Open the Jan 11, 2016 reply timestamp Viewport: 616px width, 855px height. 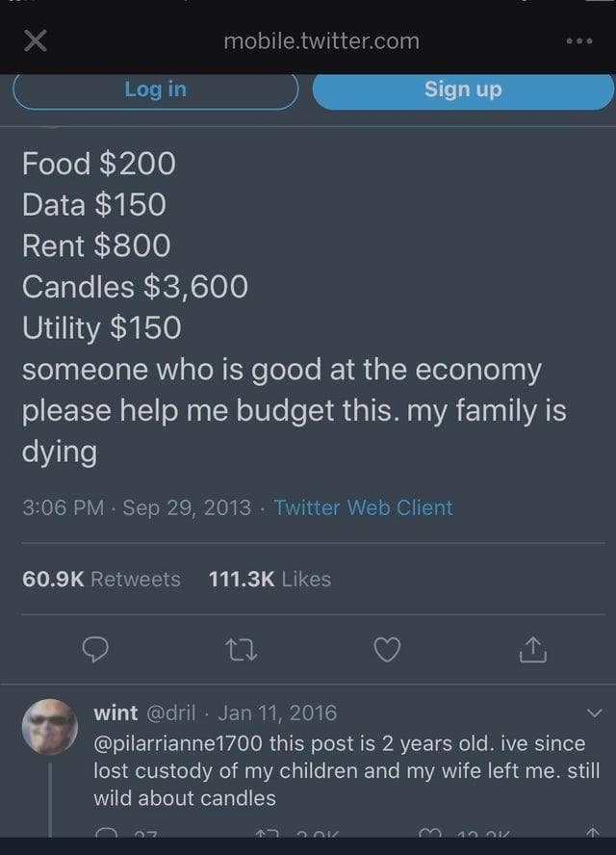(277, 713)
